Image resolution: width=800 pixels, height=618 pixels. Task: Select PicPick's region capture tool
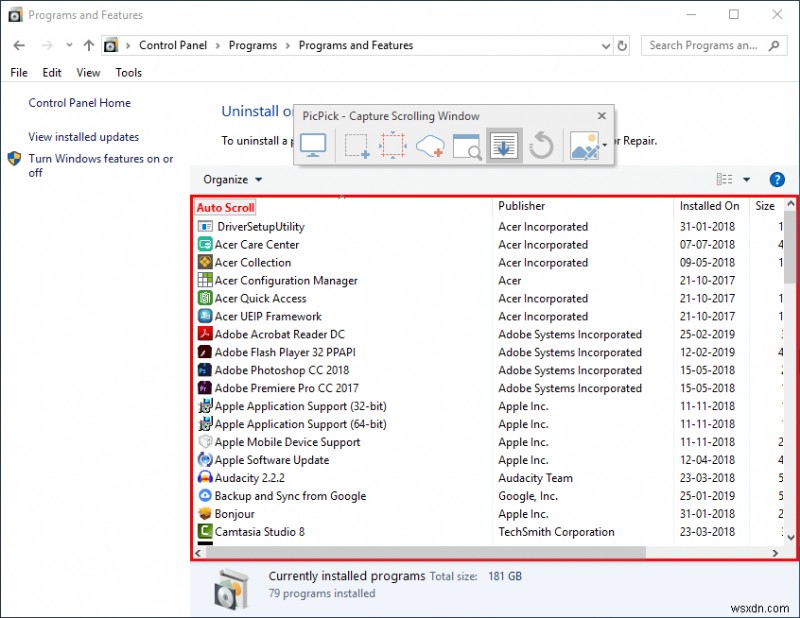coord(355,144)
